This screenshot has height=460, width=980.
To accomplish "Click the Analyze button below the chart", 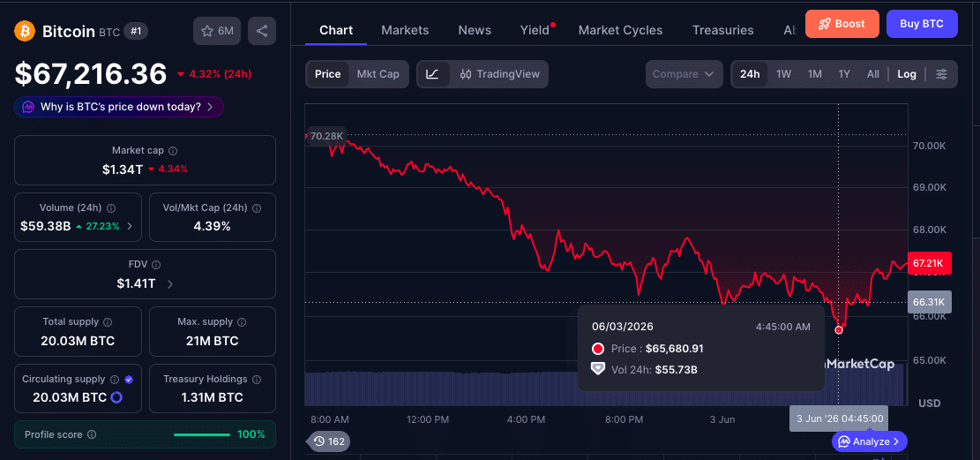I will [x=870, y=441].
